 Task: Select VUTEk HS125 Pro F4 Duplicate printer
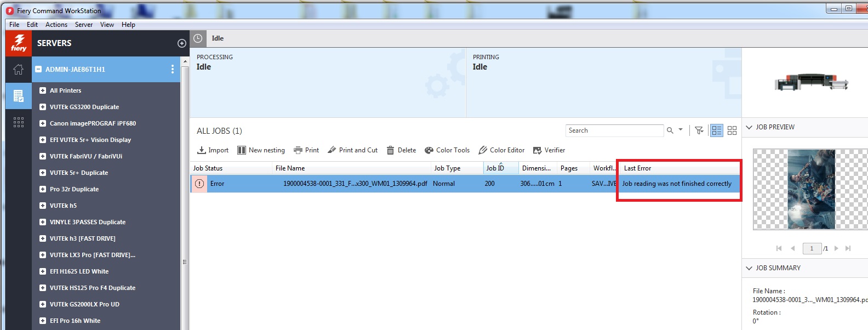point(93,288)
